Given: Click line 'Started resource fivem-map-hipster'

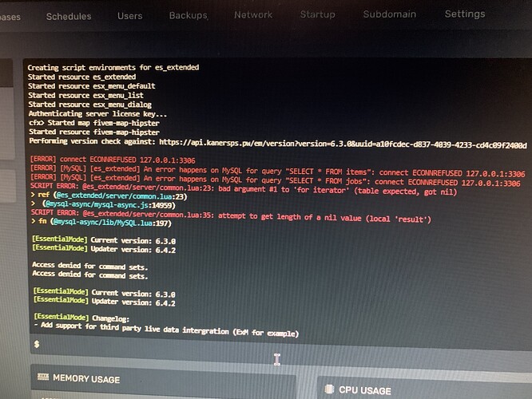Looking at the screenshot, I should click(x=94, y=132).
